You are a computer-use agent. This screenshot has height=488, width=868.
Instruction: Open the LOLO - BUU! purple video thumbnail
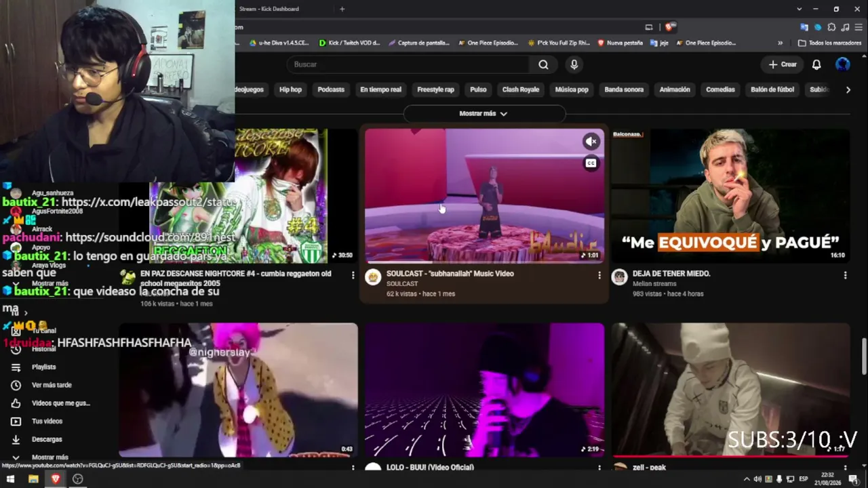click(x=484, y=390)
